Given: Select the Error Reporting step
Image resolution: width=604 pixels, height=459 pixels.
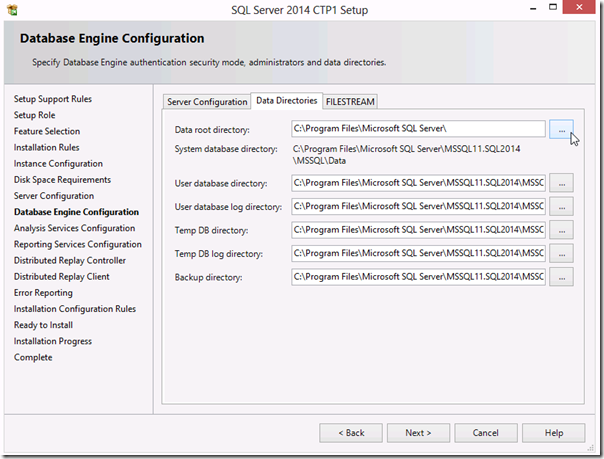Looking at the screenshot, I should (x=43, y=293).
